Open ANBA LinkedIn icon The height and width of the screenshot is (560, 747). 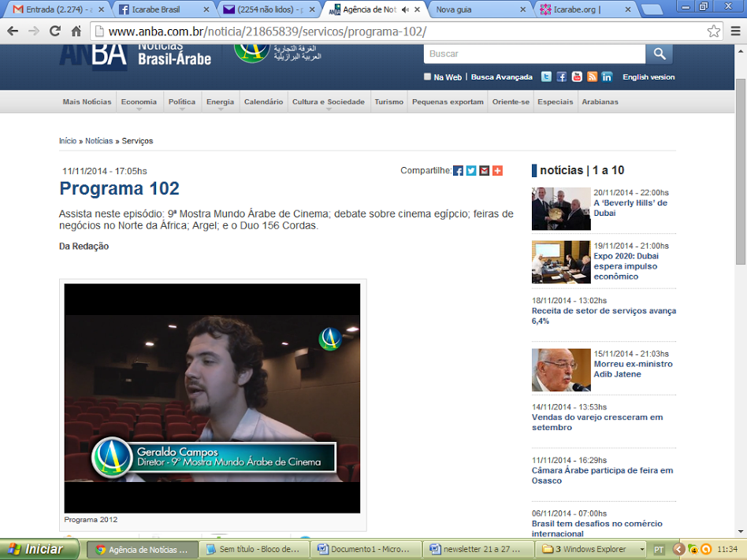(x=607, y=76)
